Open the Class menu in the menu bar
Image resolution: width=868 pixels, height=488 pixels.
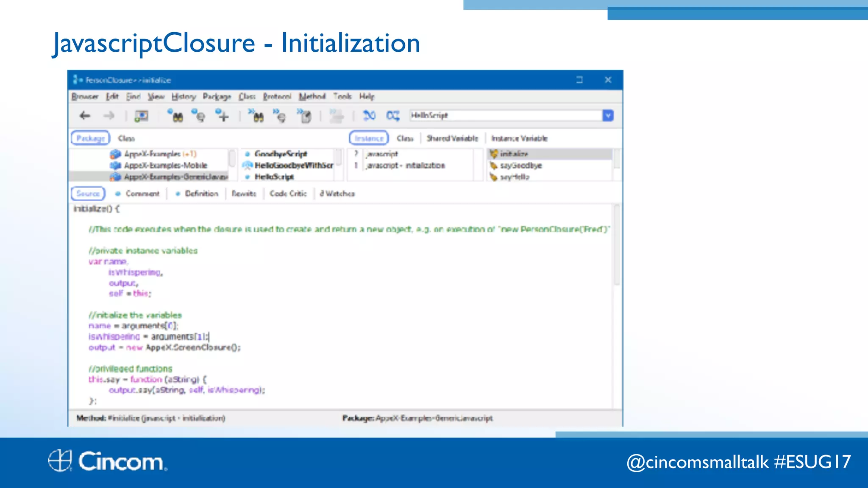(247, 97)
